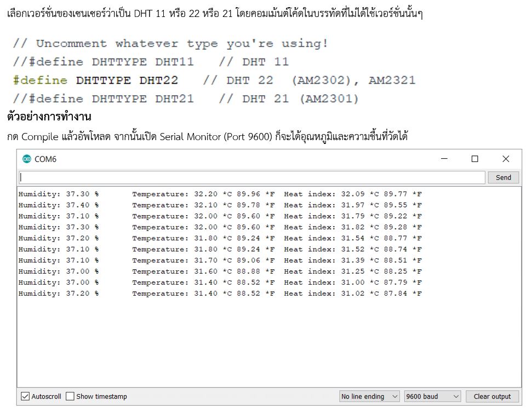Enable the Autoscroll checkbox
532x416 pixels.
(25, 396)
